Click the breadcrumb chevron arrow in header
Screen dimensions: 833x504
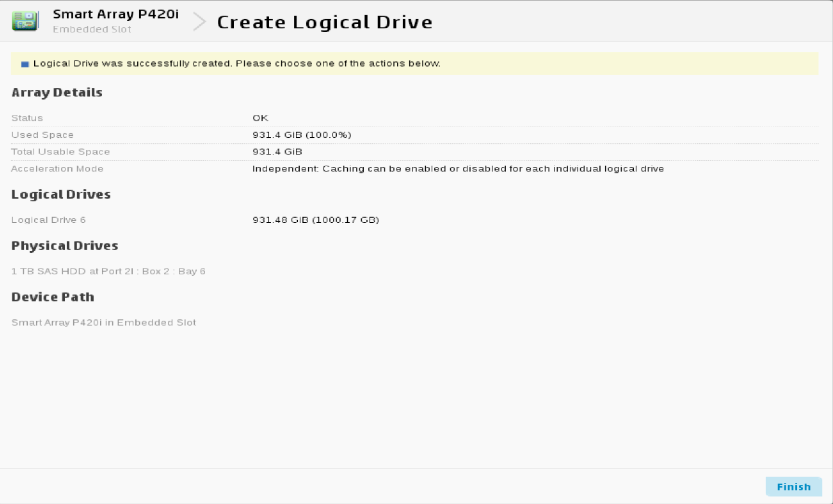[199, 22]
